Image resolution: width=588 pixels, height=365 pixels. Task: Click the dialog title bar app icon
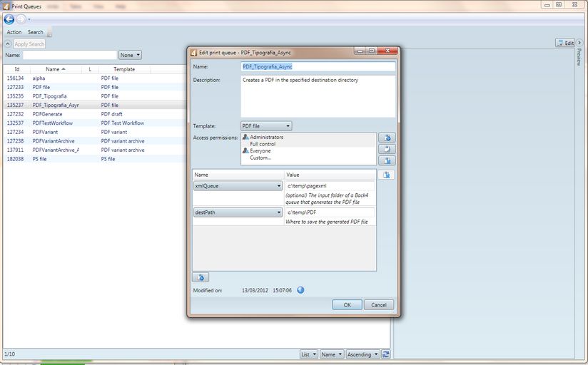pyautogui.click(x=193, y=53)
